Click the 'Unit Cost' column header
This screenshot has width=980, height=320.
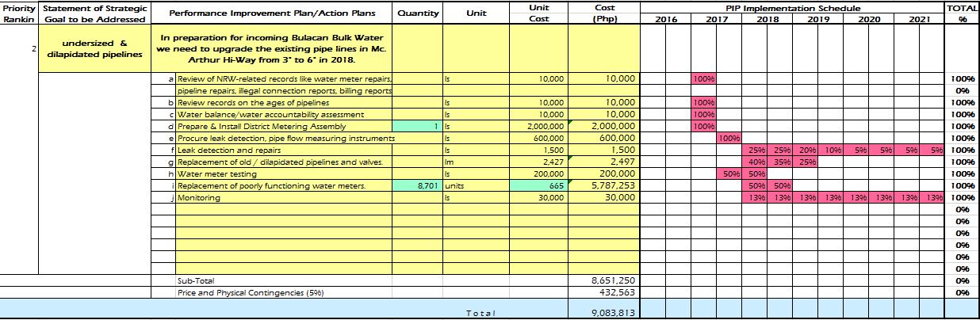[538, 13]
